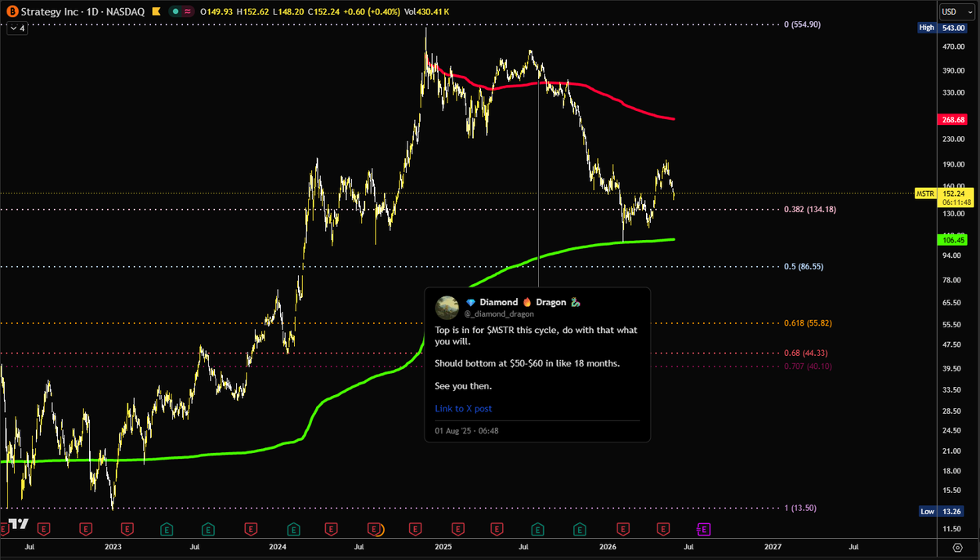Click the yellow flag icon beside NASDAQ
This screenshot has width=980, height=560.
click(x=155, y=12)
